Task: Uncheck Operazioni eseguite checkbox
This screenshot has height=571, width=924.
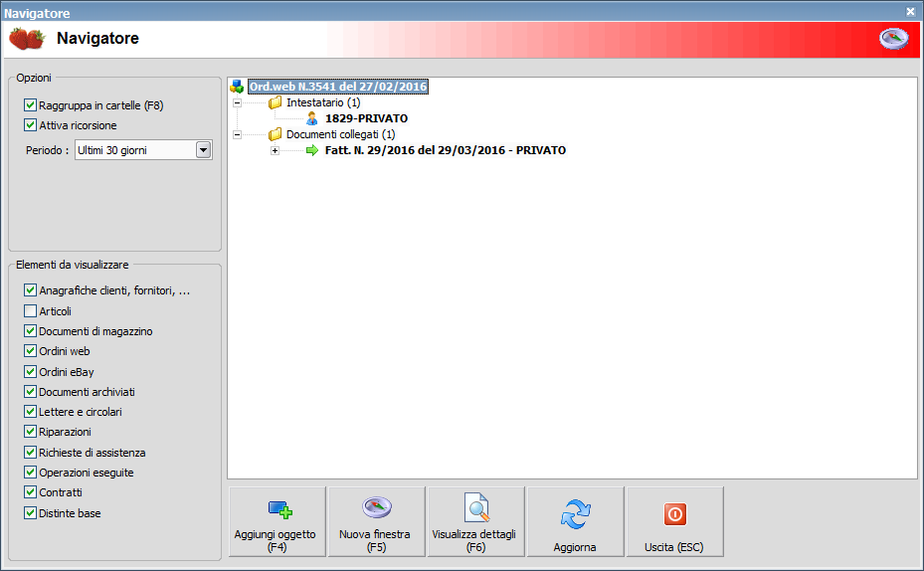Action: tap(30, 472)
